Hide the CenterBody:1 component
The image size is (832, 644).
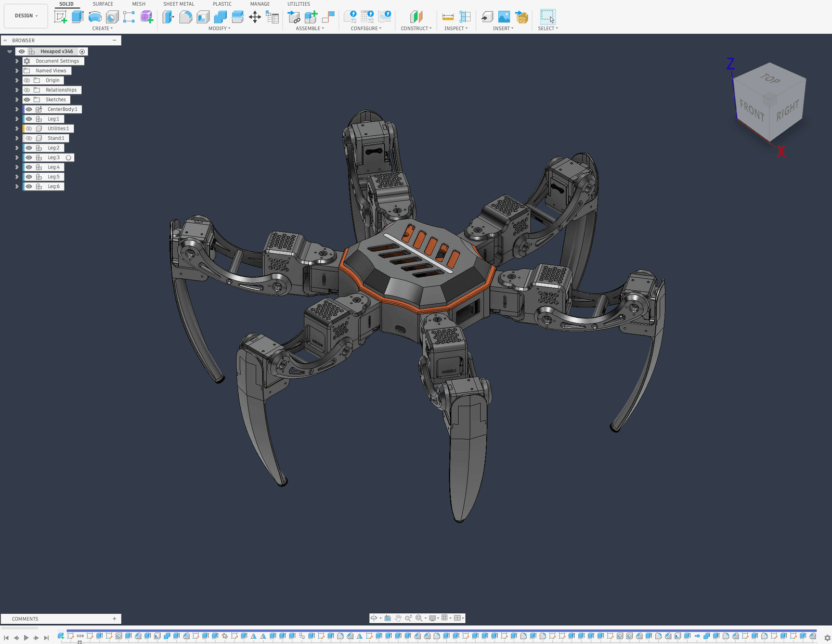click(x=29, y=109)
